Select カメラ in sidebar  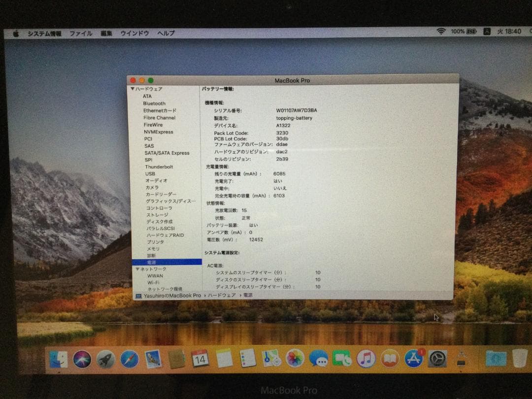point(152,187)
